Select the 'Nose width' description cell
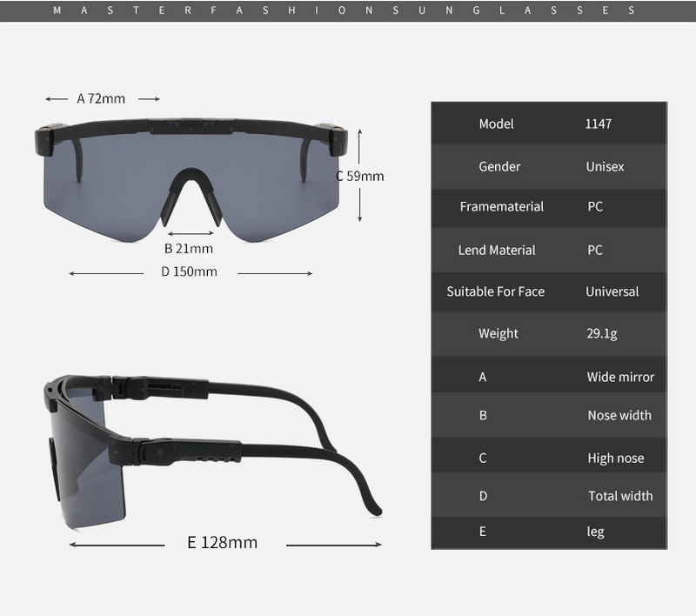This screenshot has width=696, height=616. tap(619, 415)
